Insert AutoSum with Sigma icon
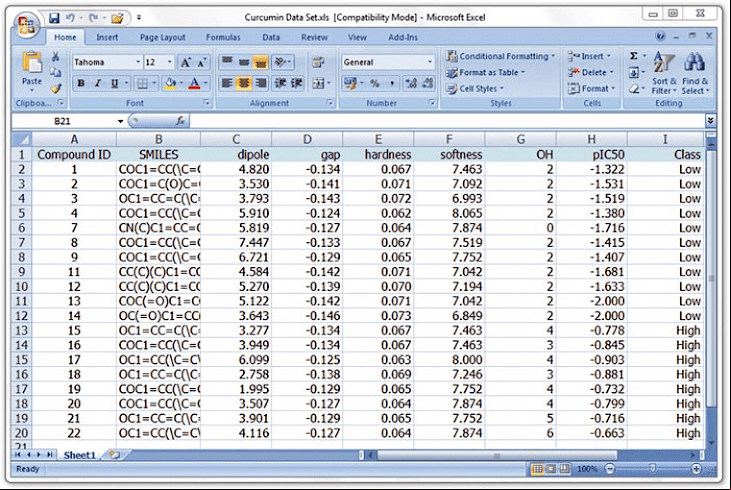731x490 pixels. click(634, 56)
